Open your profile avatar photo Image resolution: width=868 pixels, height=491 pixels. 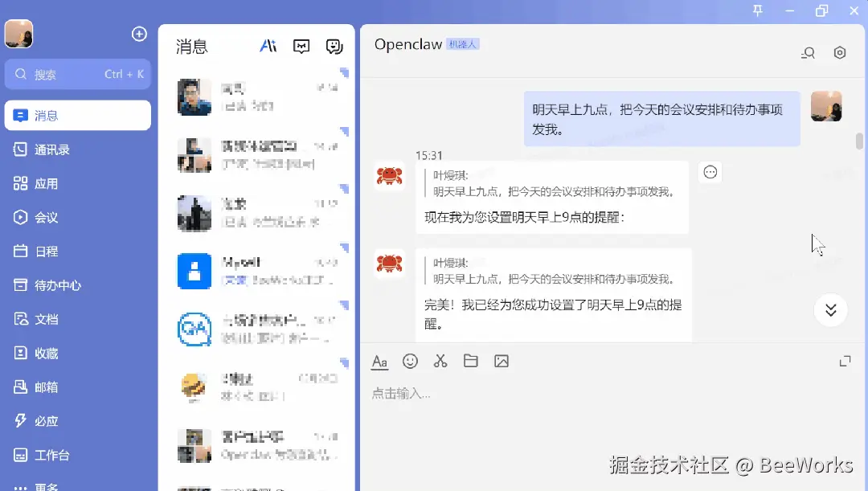[18, 34]
